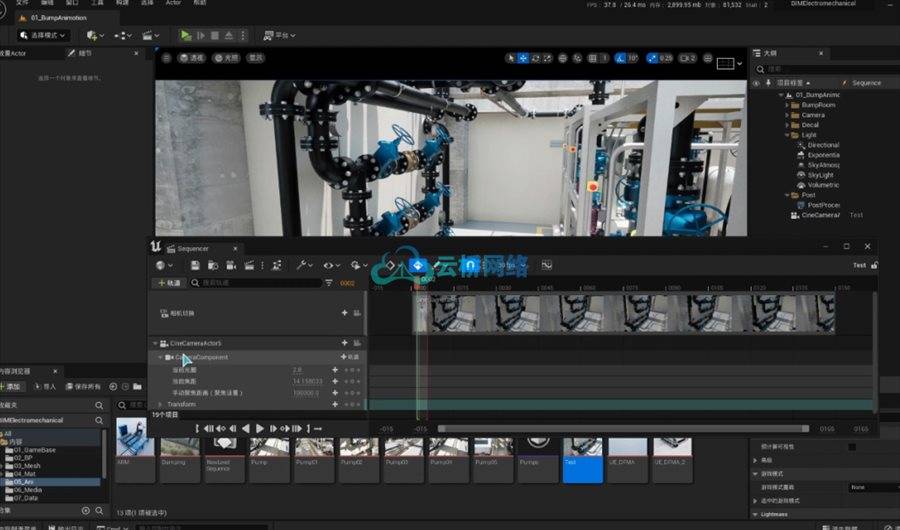Toggle grid snapping in viewport toolbar
This screenshot has height=530, width=900.
pyautogui.click(x=592, y=58)
